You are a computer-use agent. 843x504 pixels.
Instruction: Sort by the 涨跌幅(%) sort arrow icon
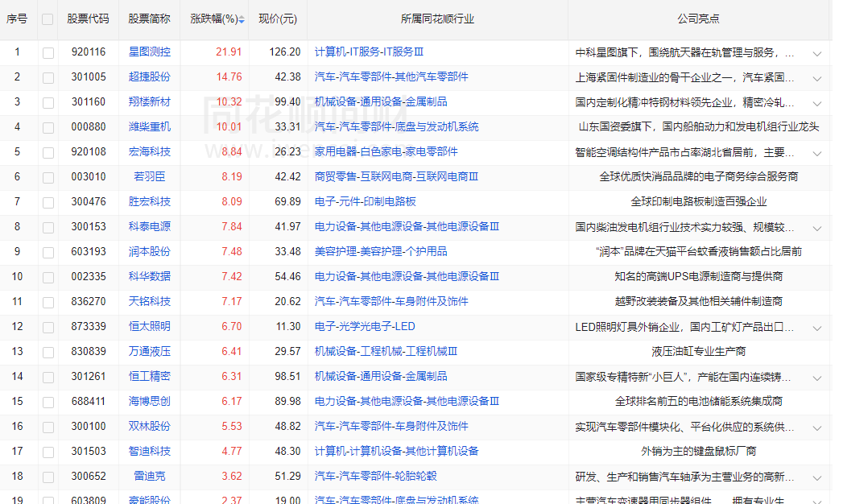click(x=242, y=19)
